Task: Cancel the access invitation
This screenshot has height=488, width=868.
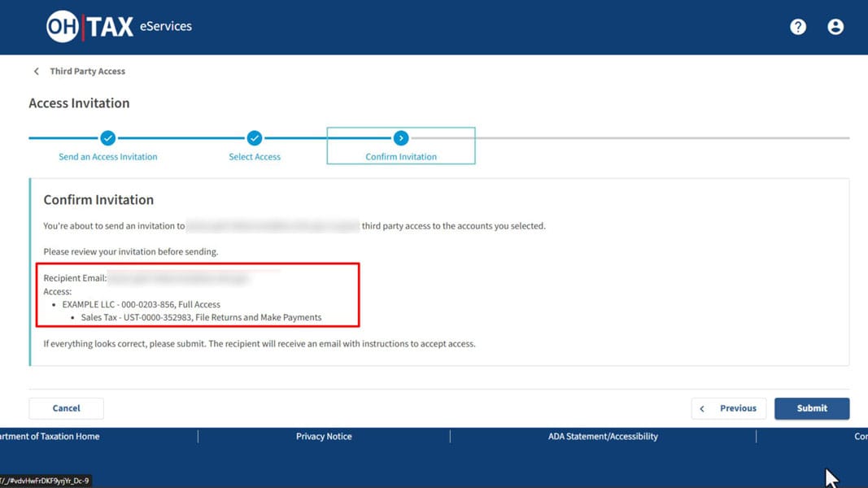Action: tap(67, 408)
